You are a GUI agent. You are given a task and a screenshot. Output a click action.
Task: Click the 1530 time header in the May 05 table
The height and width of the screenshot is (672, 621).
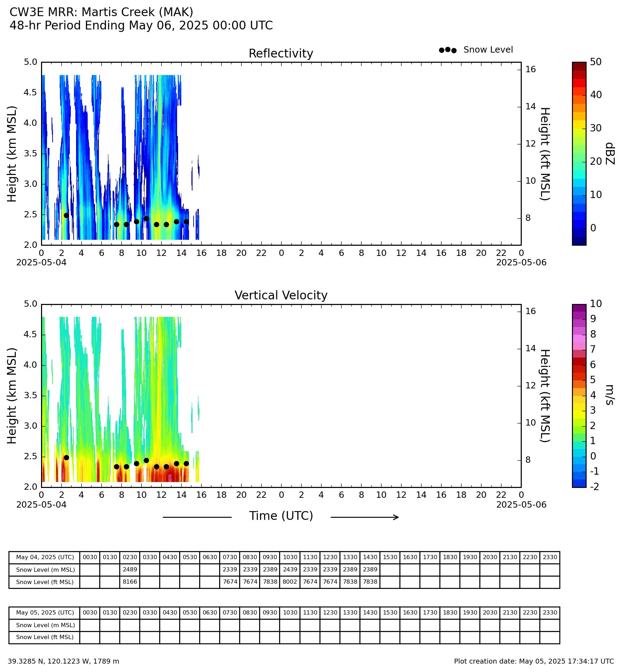(390, 613)
